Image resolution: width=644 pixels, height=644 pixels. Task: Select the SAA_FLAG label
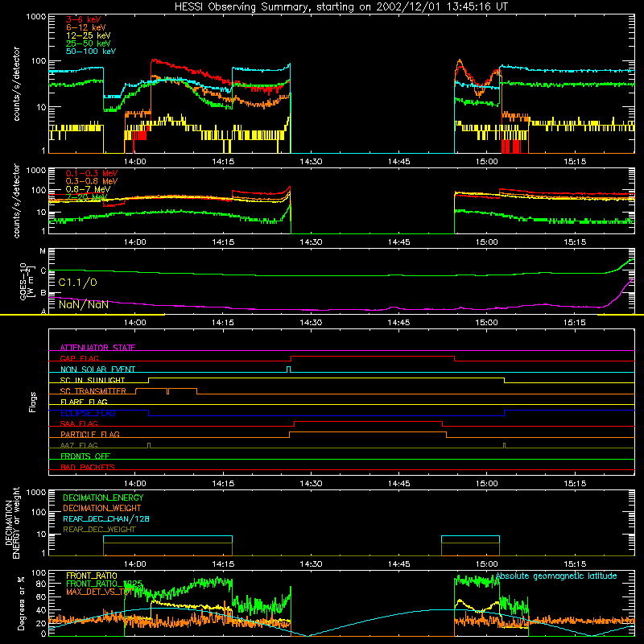pyautogui.click(x=79, y=423)
